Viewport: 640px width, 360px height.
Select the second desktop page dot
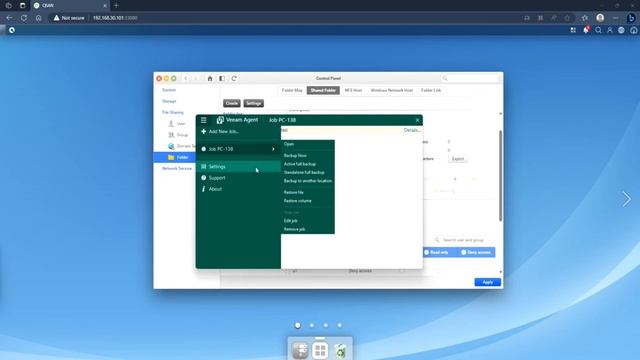tap(312, 325)
